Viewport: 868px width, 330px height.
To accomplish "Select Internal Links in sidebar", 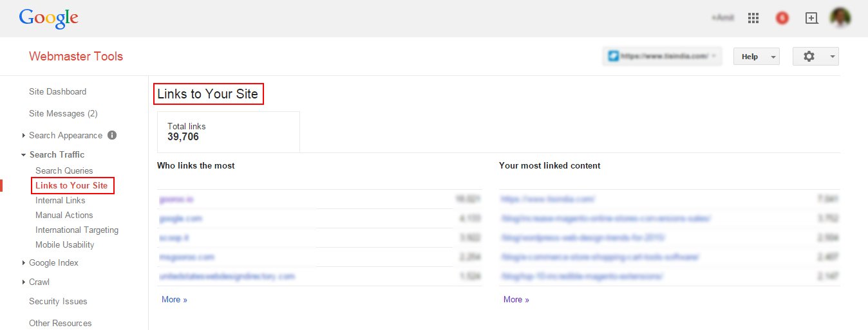I will point(61,200).
